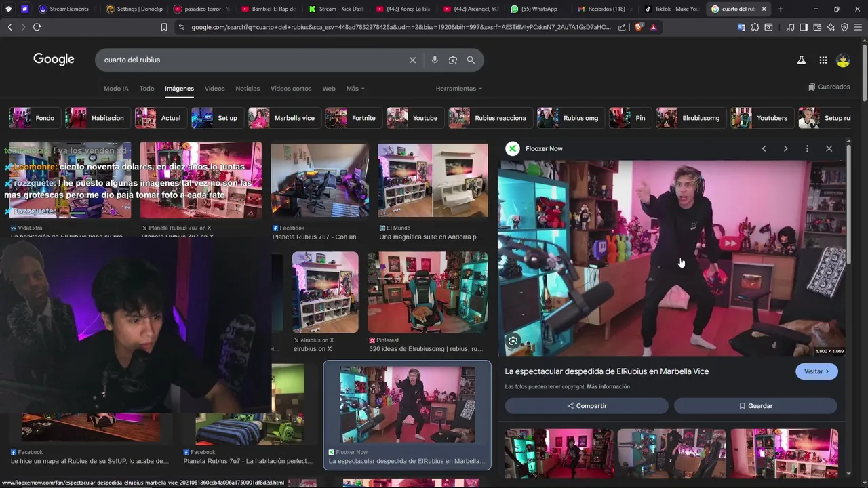Open Brave Shields lion icon

[639, 27]
